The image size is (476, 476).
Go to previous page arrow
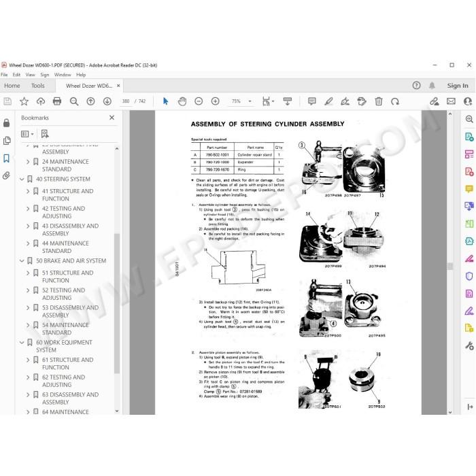[90, 101]
